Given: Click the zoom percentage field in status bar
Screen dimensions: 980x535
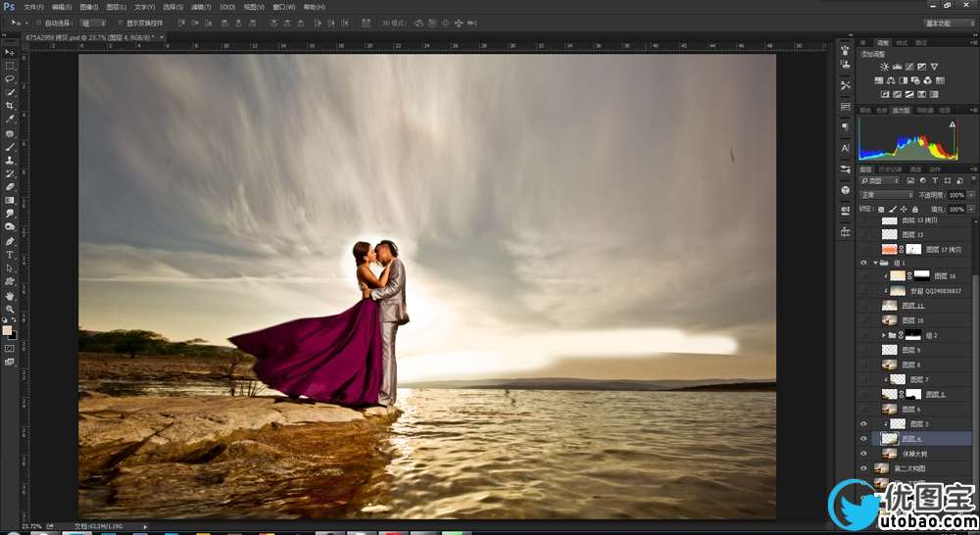Looking at the screenshot, I should (x=32, y=526).
